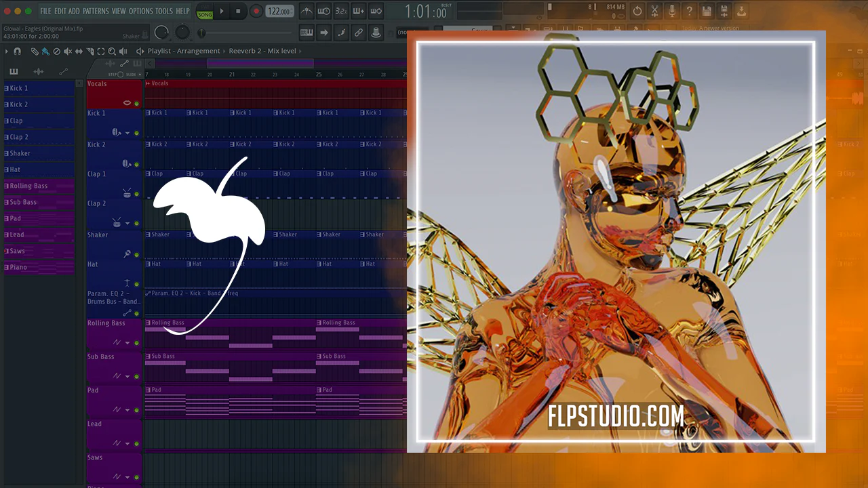Screen dimensions: 868x488
Task: Select the Zoom magnifier tool
Action: point(112,52)
